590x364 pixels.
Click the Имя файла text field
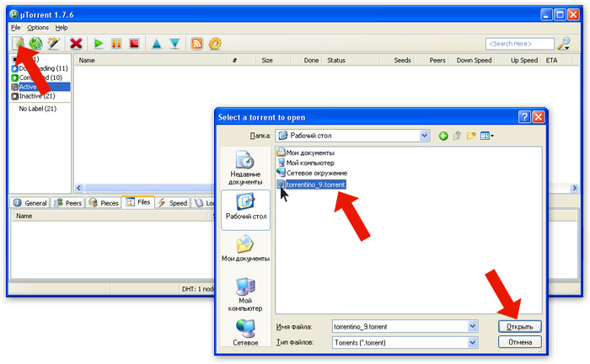coord(400,327)
